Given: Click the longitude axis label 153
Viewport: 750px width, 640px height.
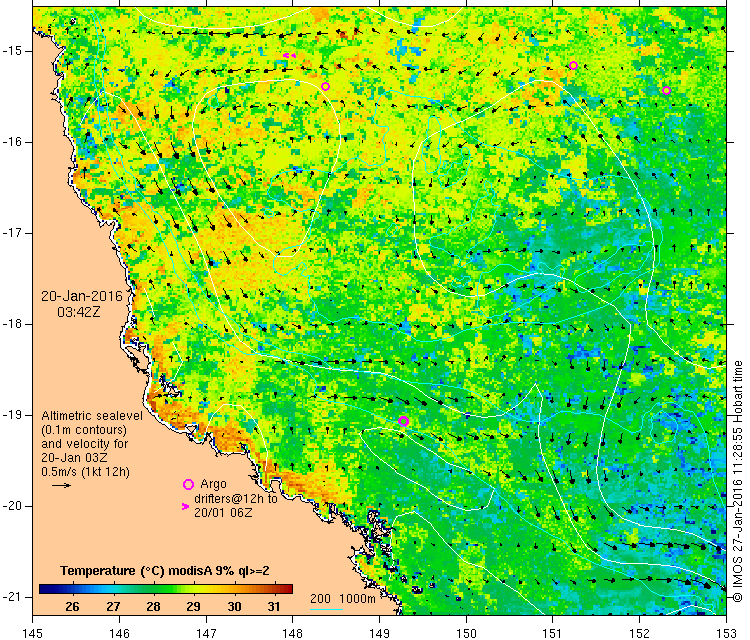Looking at the screenshot, I should [727, 633].
